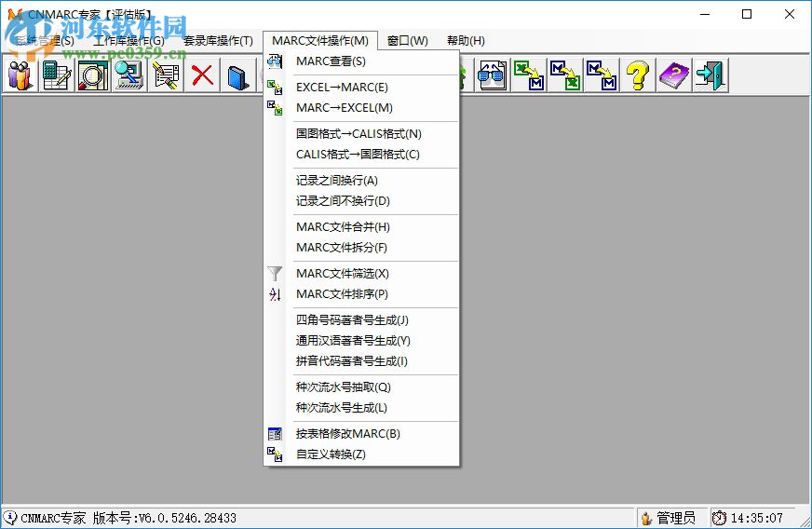
Task: Select MARC查看(S) menu item
Action: [x=361, y=61]
